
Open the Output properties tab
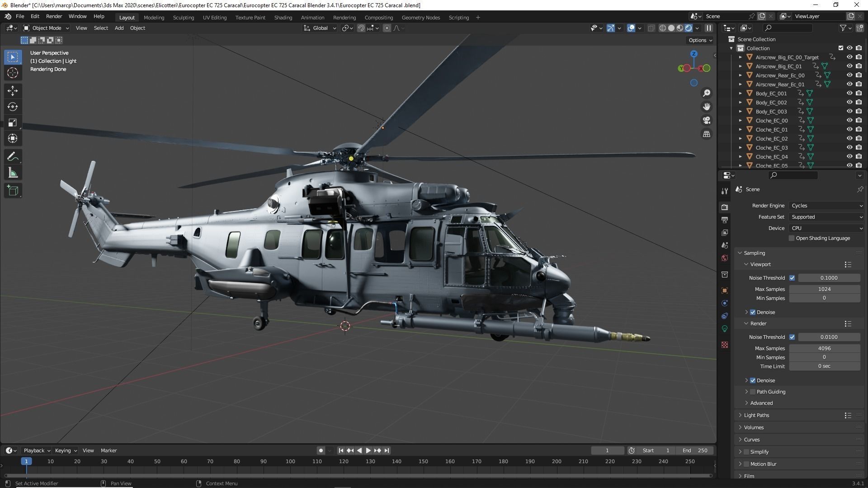tap(725, 220)
